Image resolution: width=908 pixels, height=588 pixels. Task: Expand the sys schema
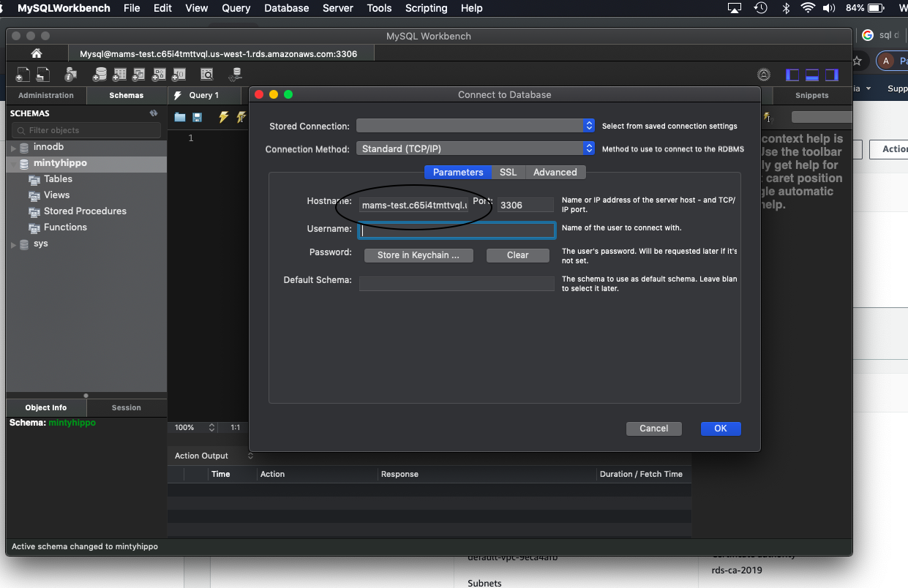13,244
